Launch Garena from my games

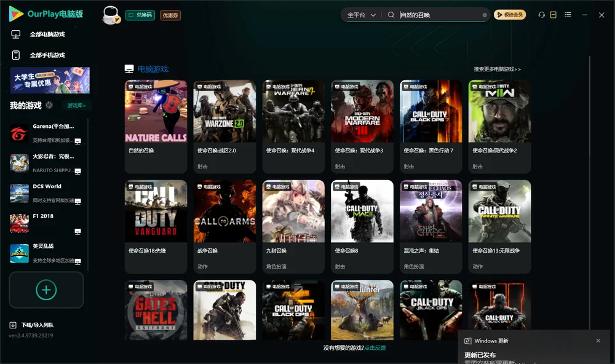tap(46, 133)
